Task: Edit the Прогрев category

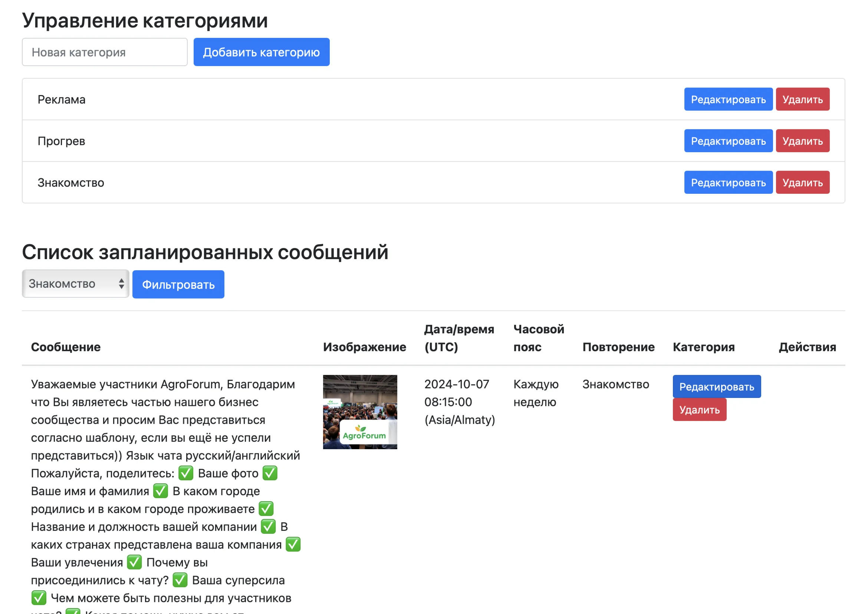Action: pyautogui.click(x=728, y=141)
